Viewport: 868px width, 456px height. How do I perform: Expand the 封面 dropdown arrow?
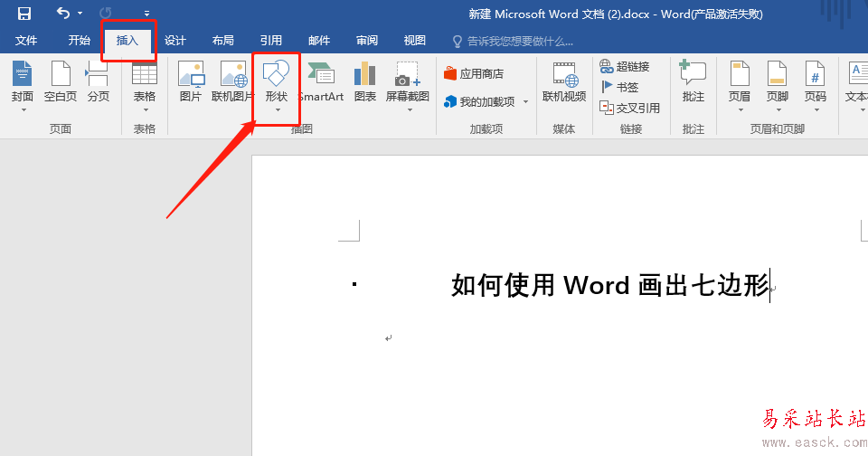[24, 110]
